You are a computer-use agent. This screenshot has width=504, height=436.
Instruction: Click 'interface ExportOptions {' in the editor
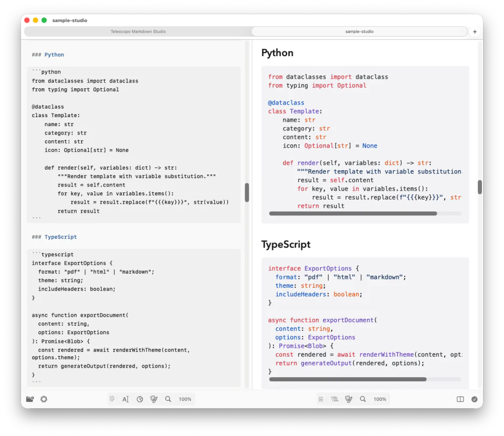coord(72,263)
